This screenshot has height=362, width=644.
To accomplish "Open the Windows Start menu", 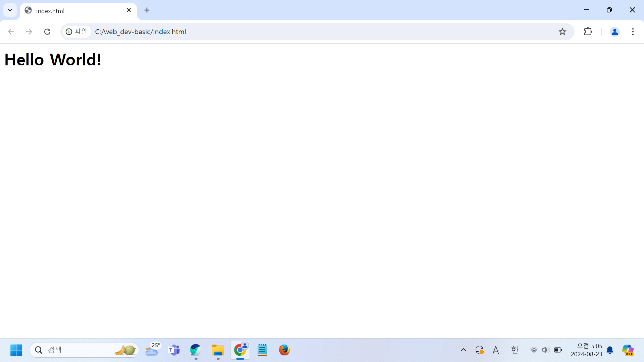I will [16, 350].
